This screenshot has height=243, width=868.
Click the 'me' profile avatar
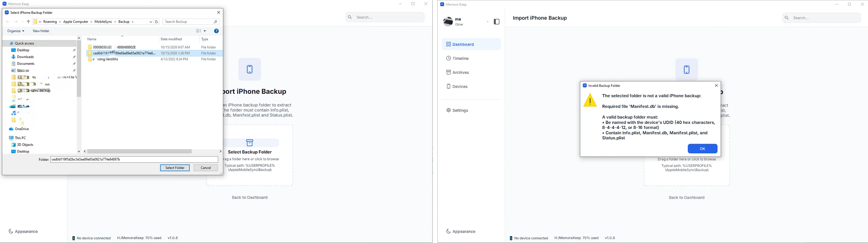tap(448, 22)
